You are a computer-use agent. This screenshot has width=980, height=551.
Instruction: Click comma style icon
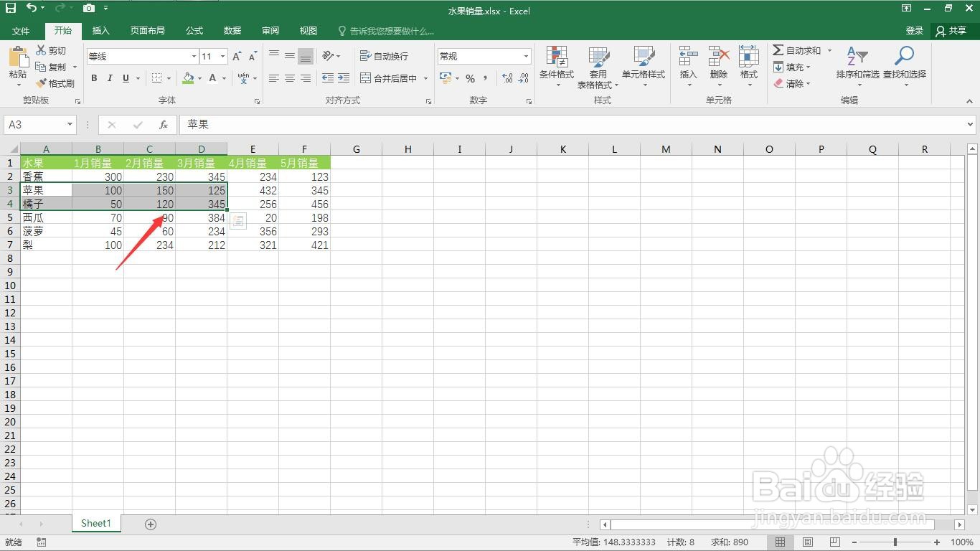pyautogui.click(x=486, y=78)
